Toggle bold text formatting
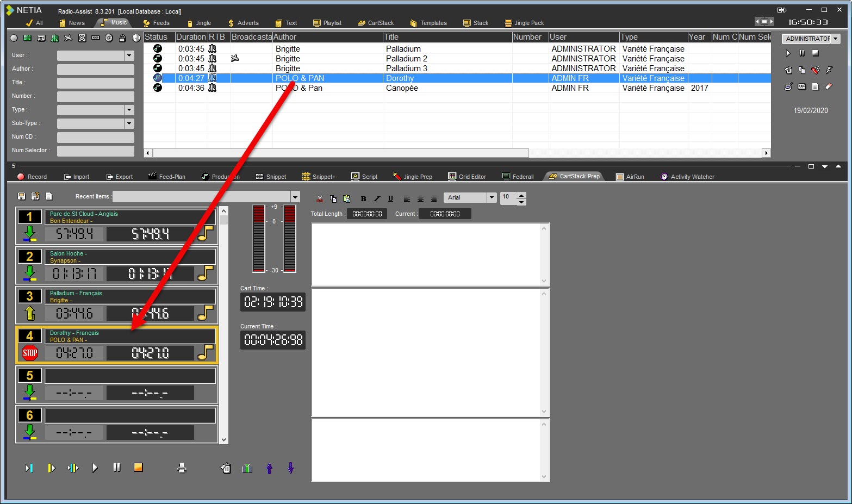The height and width of the screenshot is (504, 852). tap(363, 198)
